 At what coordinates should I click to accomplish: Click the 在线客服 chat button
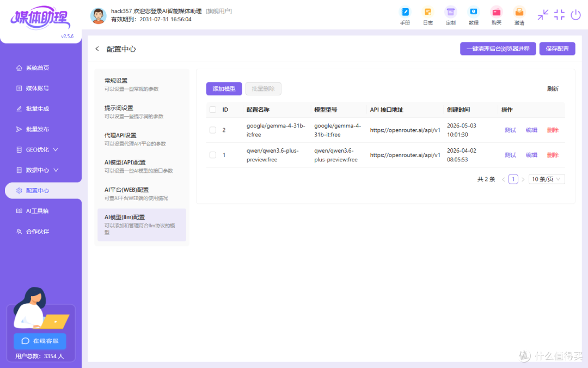40,341
